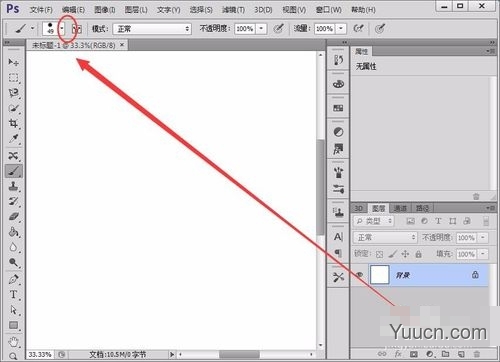This screenshot has width=500, height=362.
Task: Open the Brush panel icon in dock
Action: point(338,173)
